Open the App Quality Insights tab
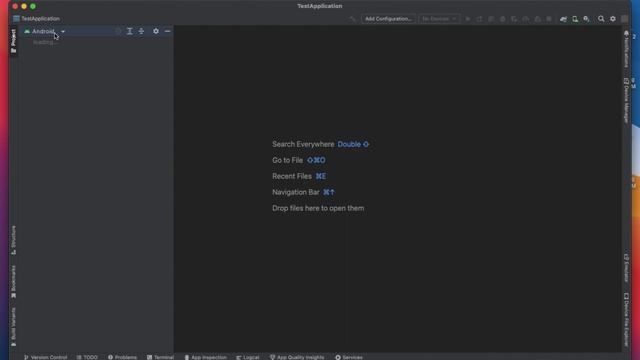This screenshot has width=640, height=360. pyautogui.click(x=297, y=357)
